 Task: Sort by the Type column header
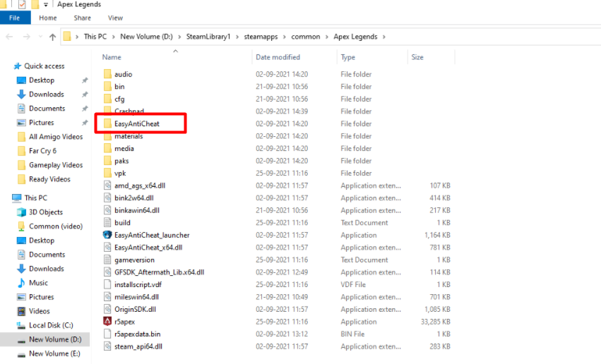348,57
